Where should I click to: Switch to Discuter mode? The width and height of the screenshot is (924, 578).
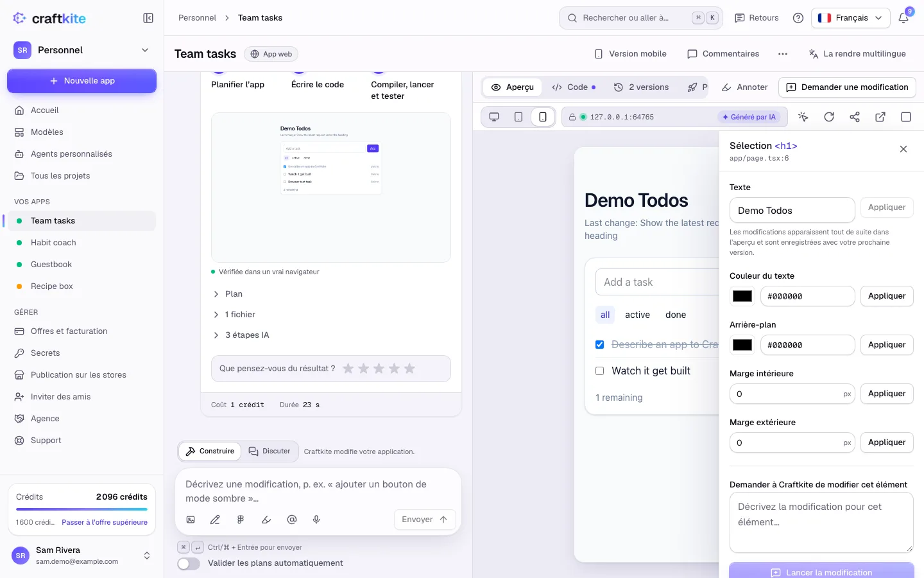[x=269, y=451]
